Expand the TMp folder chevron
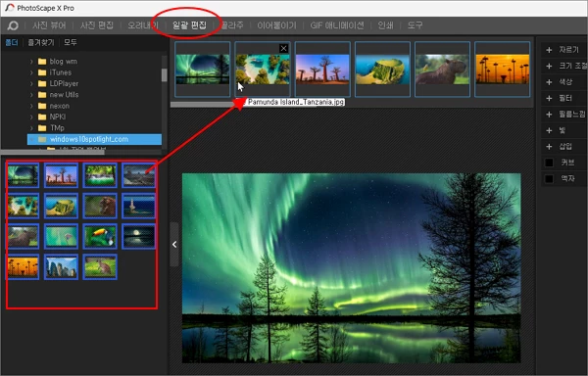 (x=31, y=128)
